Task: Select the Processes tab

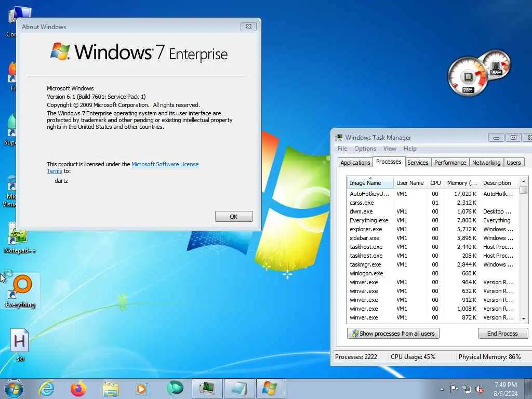Action: 389,162
